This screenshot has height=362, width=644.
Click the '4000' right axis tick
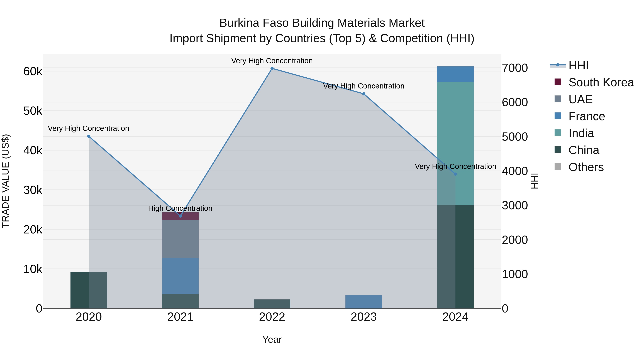click(515, 171)
